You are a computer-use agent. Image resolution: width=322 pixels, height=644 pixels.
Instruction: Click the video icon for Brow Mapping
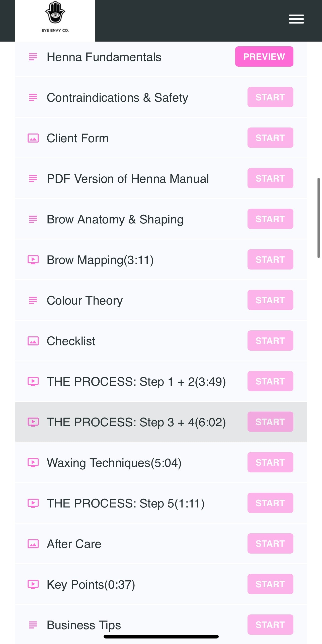click(33, 260)
